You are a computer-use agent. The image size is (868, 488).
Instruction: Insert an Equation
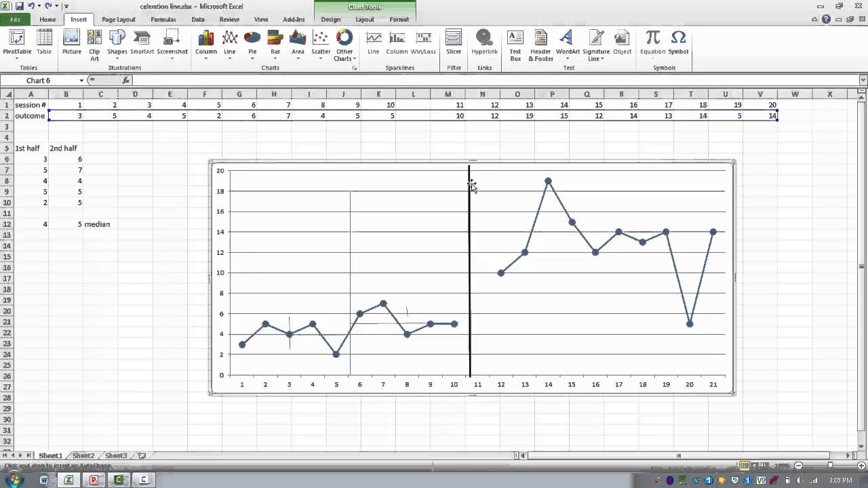(x=652, y=45)
